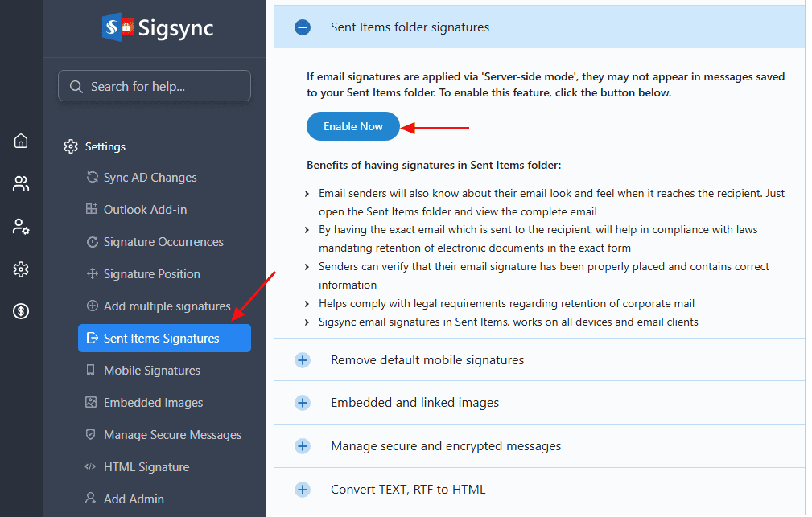Open Add multiple signatures page
Screen dimensions: 812x517
click(x=167, y=306)
